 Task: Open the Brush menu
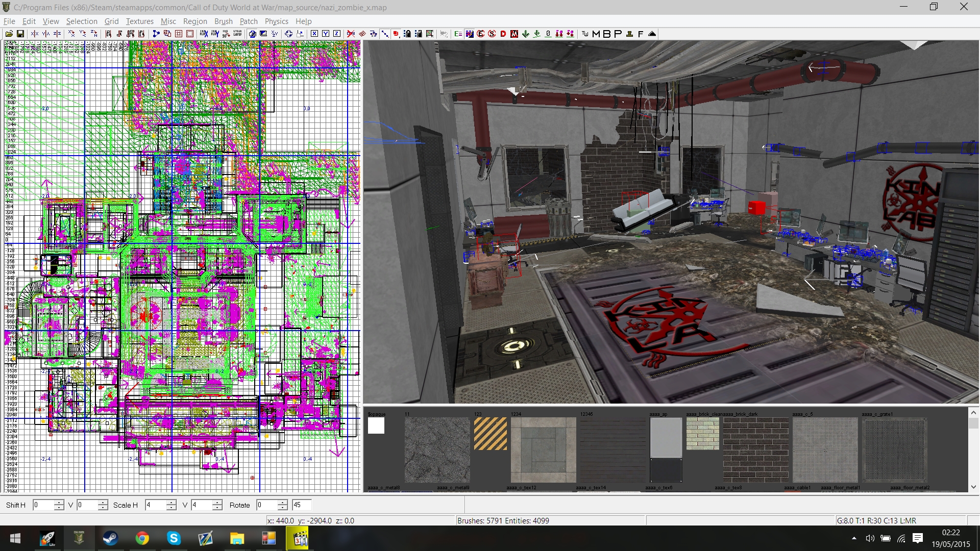click(x=223, y=21)
